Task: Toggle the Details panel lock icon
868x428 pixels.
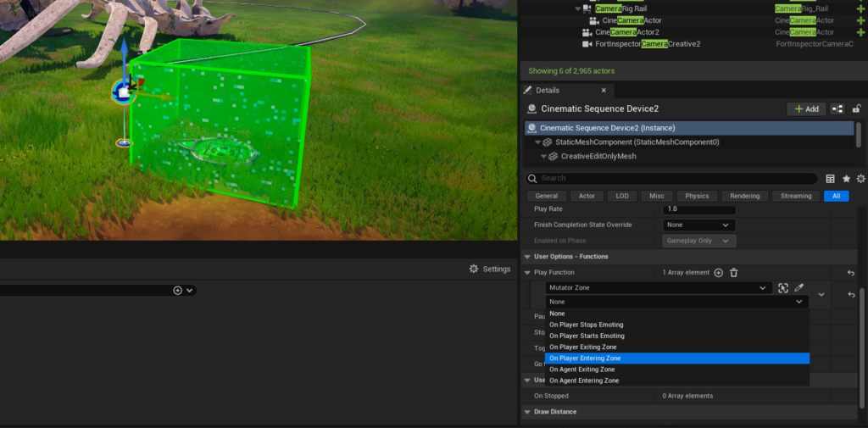Action: (856, 108)
